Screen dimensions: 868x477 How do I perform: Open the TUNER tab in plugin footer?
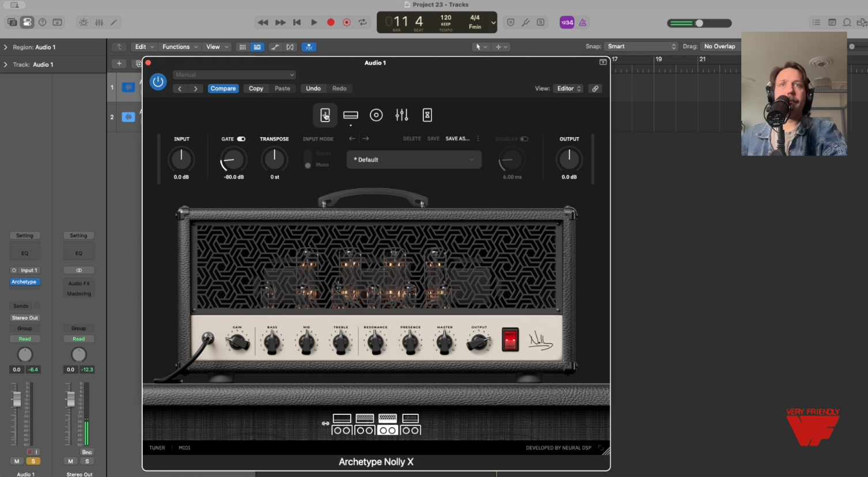tap(157, 448)
